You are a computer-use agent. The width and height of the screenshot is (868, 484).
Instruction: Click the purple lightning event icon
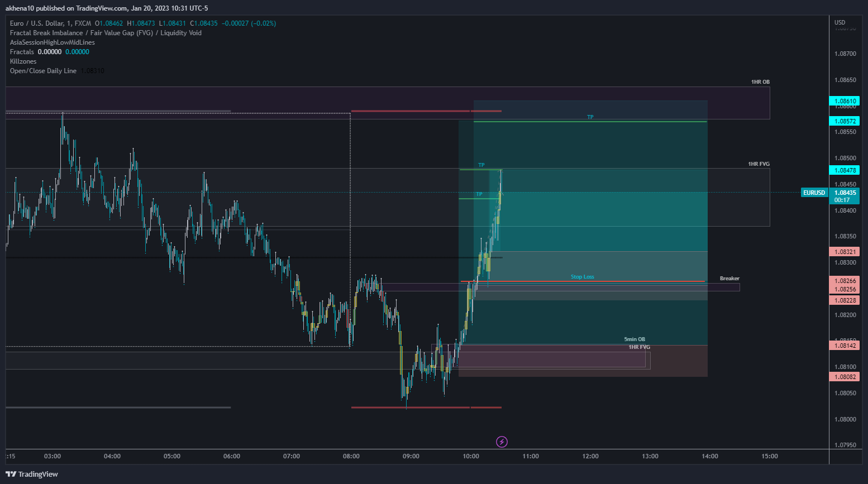coord(502,442)
